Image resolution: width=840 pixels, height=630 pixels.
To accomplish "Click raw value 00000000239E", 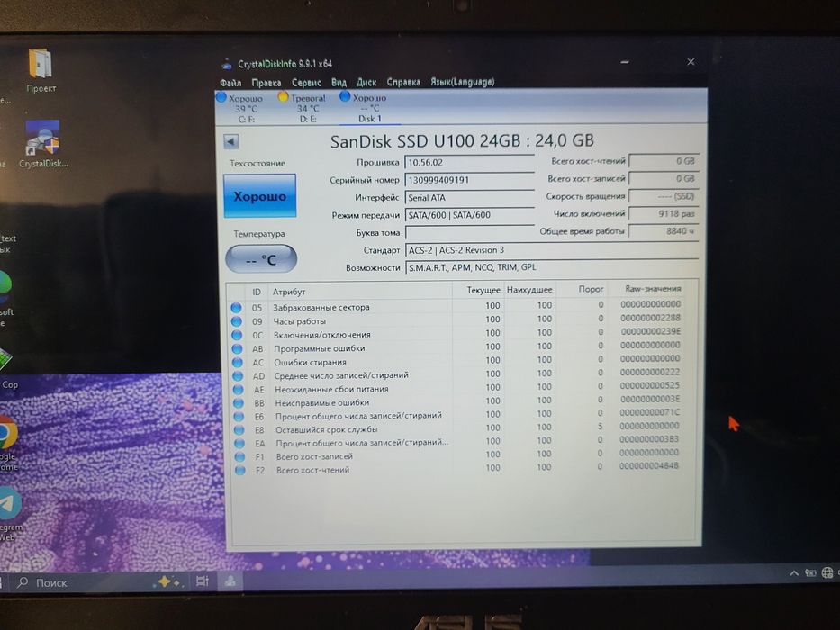I will [x=650, y=331].
